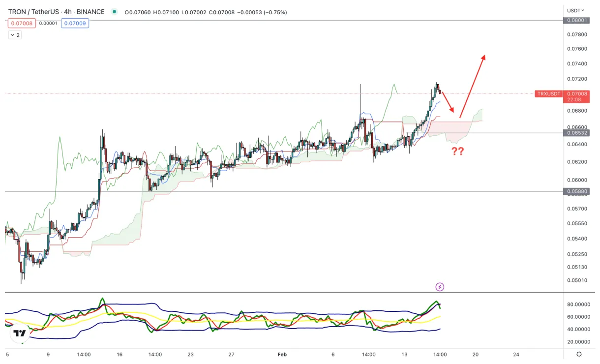Viewport: 600px width, 364px height.
Task: Click the 0.00001 spread value
Action: pos(48,23)
